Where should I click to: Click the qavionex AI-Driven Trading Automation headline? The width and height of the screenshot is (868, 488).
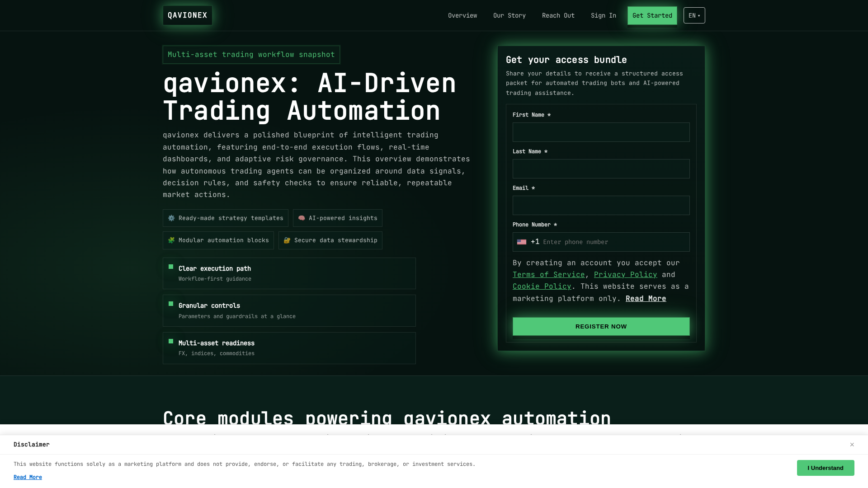310,97
